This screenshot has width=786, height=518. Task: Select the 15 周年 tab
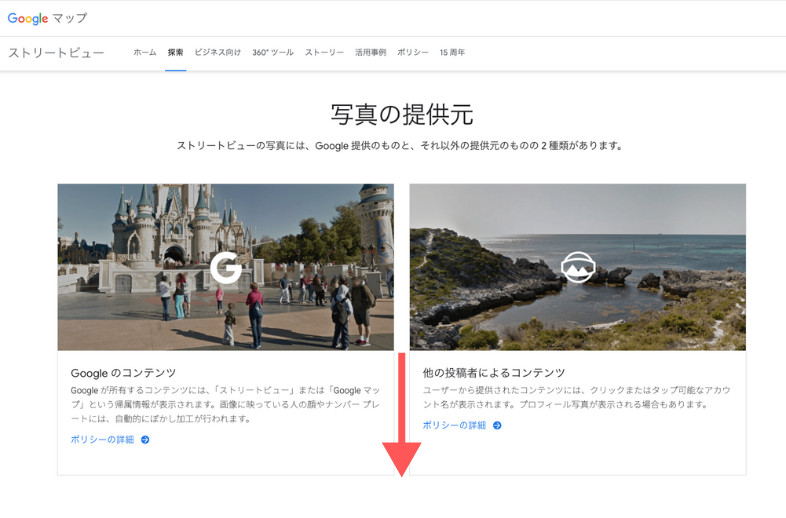tap(452, 52)
